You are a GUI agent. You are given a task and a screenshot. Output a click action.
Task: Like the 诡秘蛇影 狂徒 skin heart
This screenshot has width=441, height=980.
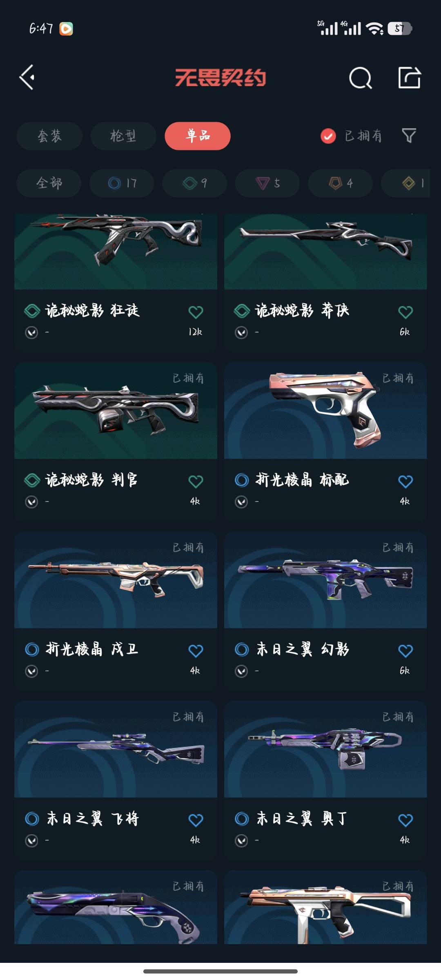coord(196,312)
